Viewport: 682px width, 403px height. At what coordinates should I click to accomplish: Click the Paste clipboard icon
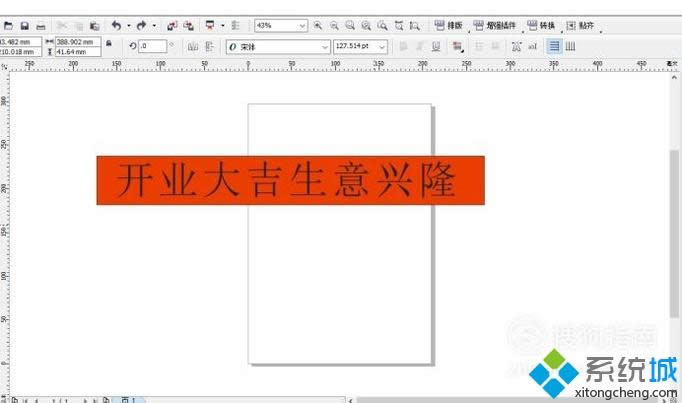click(x=94, y=26)
